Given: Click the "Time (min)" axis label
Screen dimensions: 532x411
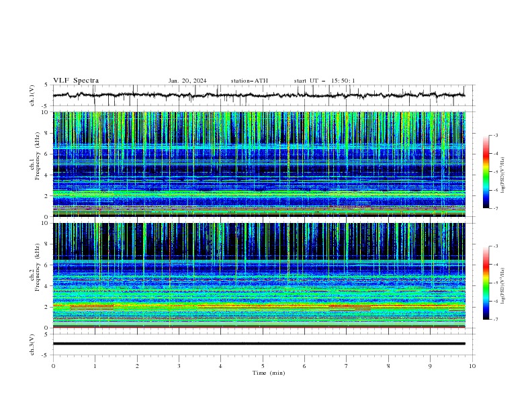Looking at the screenshot, I should point(269,373).
